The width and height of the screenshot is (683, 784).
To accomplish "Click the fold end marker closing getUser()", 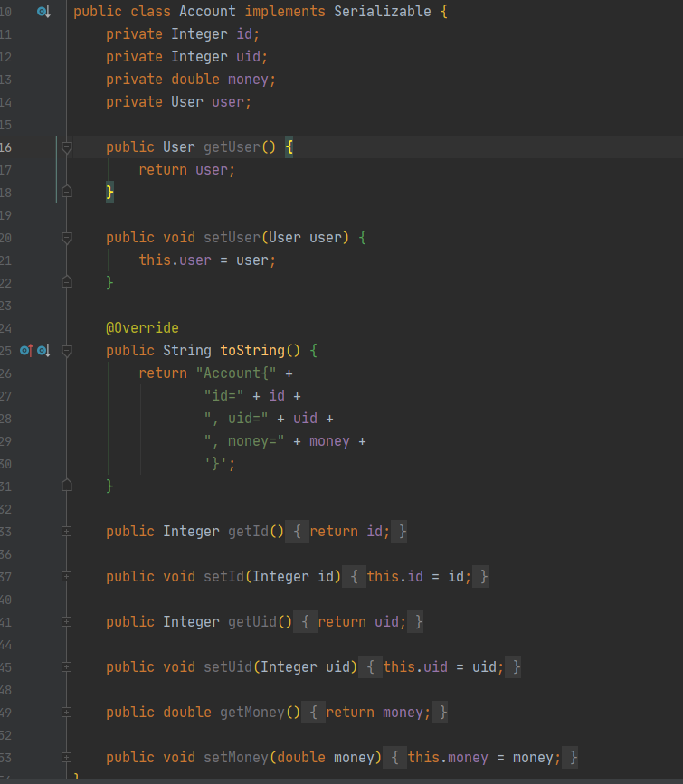I will click(67, 192).
